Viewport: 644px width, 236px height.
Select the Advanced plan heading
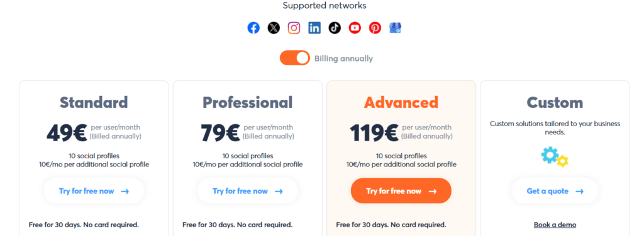(401, 102)
